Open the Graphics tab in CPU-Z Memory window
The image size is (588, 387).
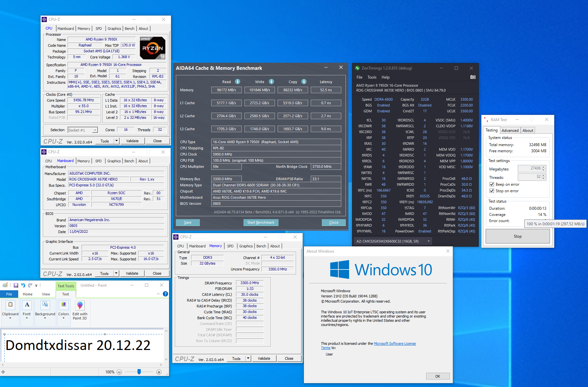tap(246, 246)
